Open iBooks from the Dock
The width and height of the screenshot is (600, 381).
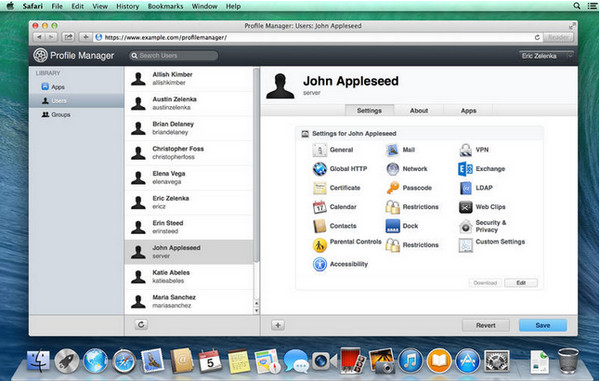pos(439,361)
